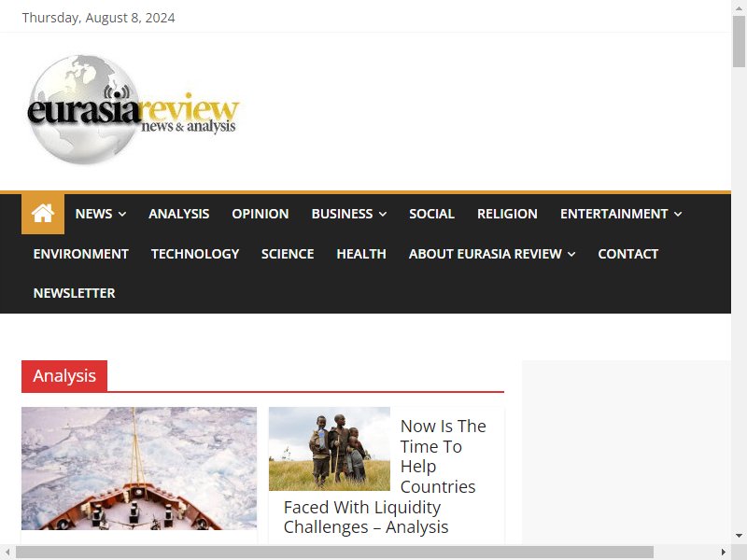
Task: Open the Analysis menu item
Action: [x=178, y=214]
